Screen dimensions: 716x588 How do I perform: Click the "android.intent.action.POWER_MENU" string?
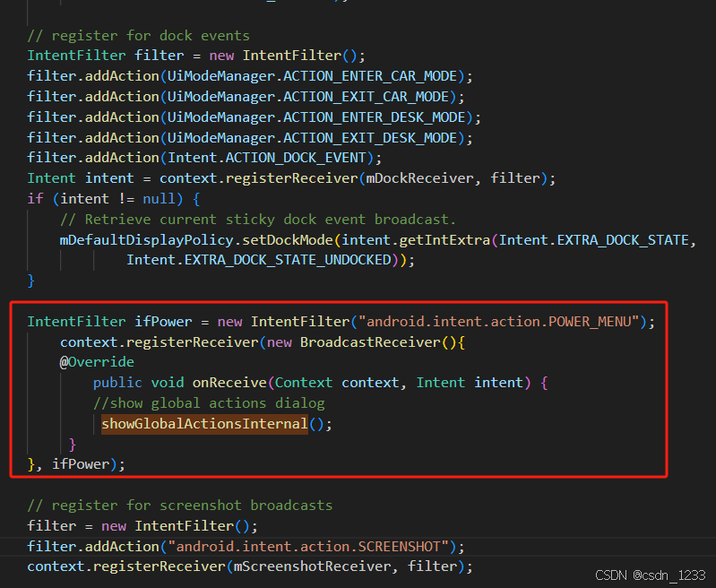(x=498, y=322)
